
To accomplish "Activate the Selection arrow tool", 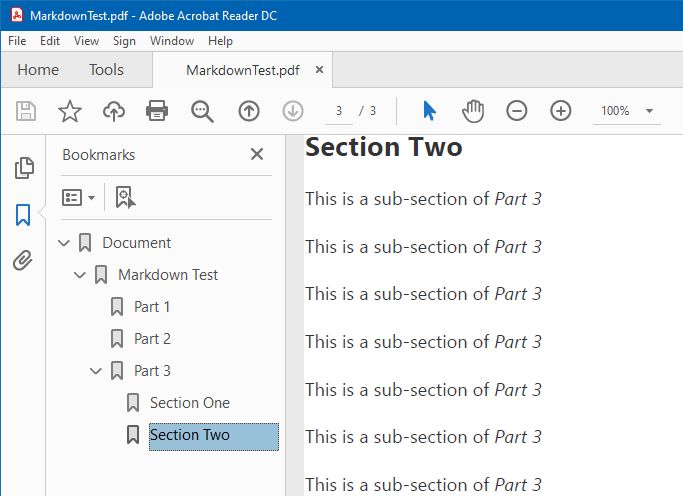I will 429,111.
